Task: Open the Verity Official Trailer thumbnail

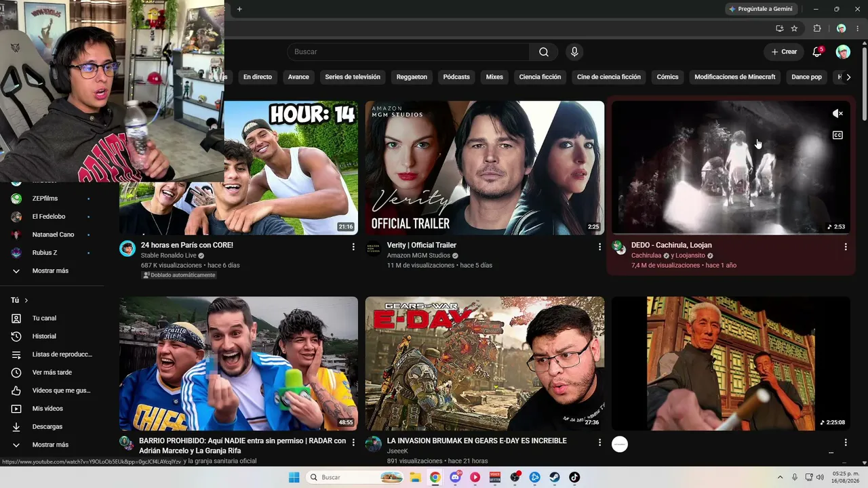Action: 485,168
